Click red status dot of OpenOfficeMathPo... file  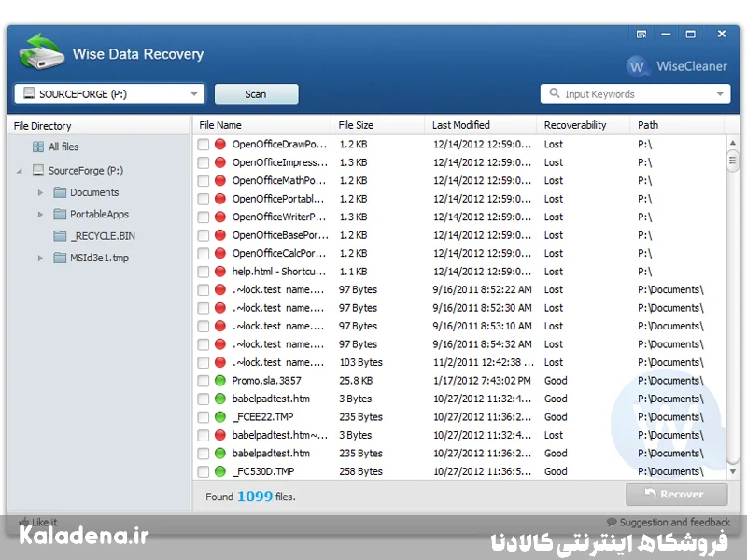pyautogui.click(x=220, y=180)
